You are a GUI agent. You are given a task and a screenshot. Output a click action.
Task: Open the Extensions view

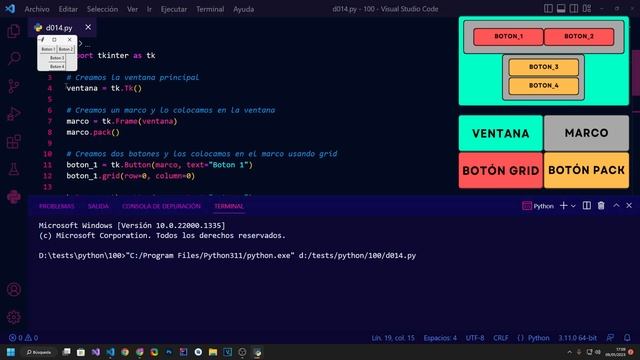13,142
